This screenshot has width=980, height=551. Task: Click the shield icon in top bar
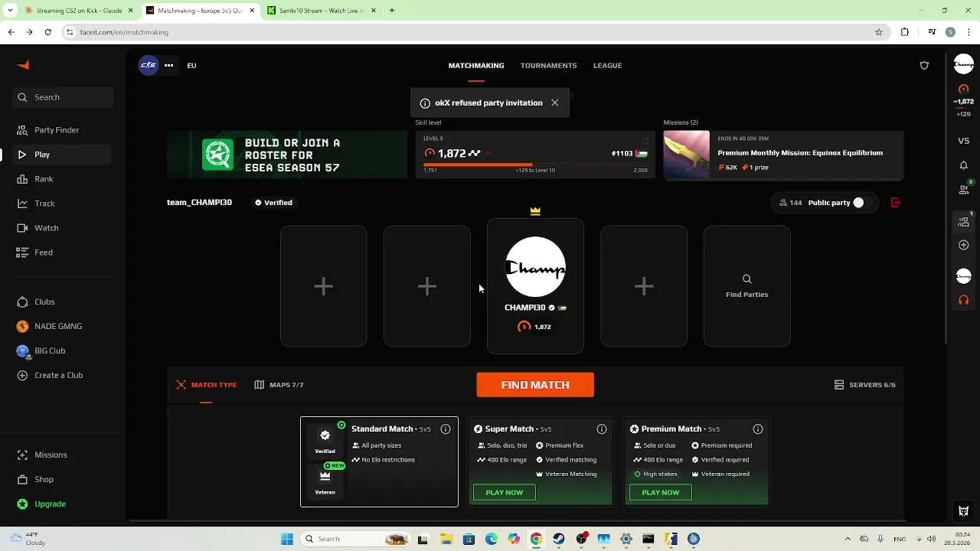click(924, 65)
